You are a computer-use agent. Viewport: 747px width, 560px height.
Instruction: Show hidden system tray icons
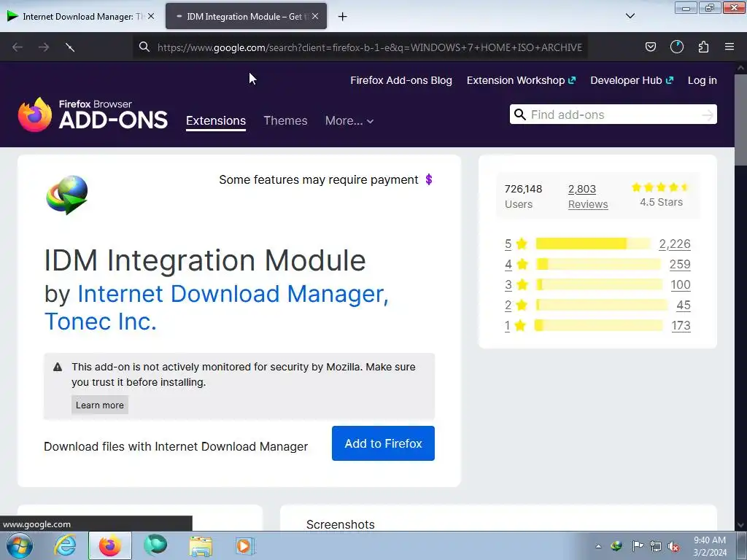coord(598,547)
